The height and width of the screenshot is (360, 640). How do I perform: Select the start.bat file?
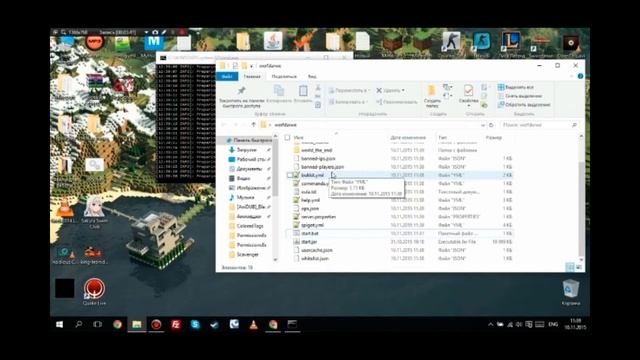[309, 233]
